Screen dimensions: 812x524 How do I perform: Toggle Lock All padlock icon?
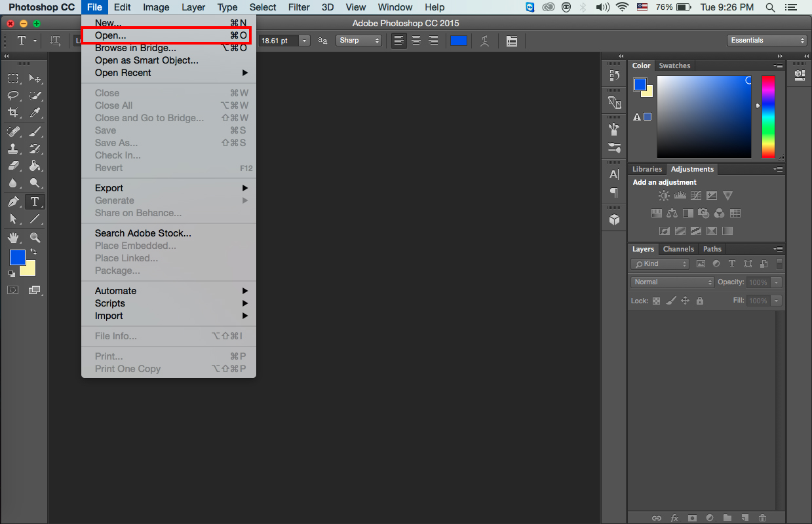click(x=700, y=301)
